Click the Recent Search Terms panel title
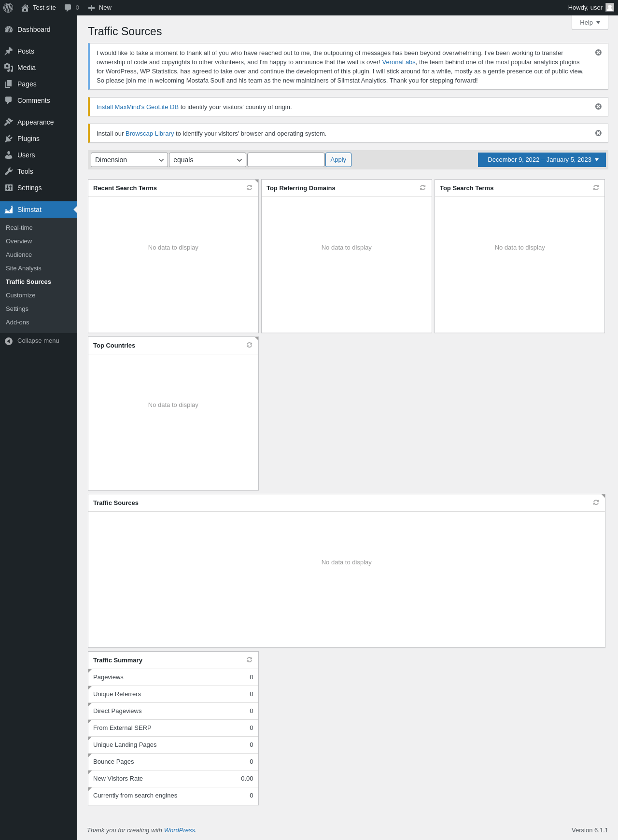The width and height of the screenshot is (618, 840). 125,188
